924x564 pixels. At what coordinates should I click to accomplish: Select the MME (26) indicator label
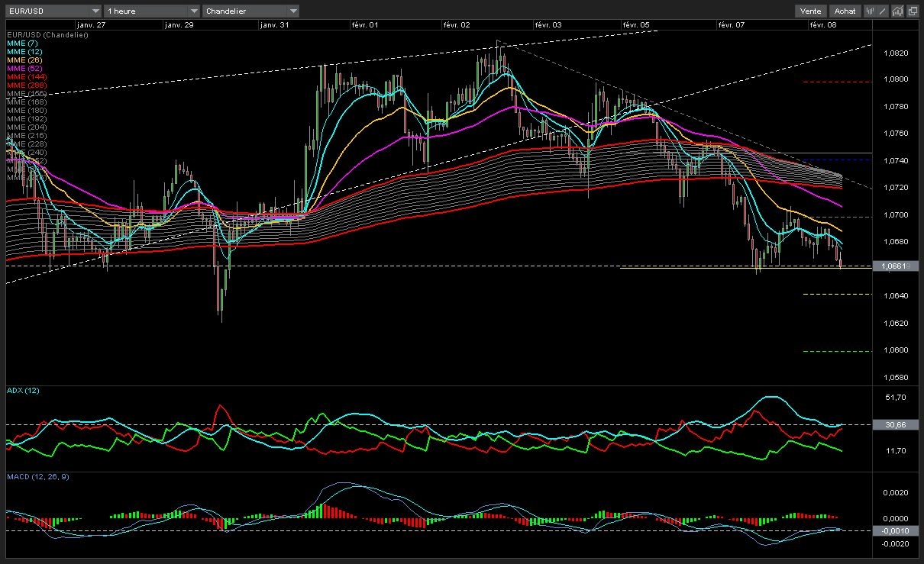tap(24, 60)
